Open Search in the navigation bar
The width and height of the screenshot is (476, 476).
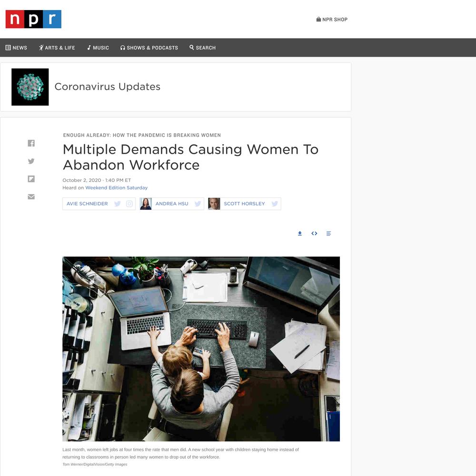point(202,48)
